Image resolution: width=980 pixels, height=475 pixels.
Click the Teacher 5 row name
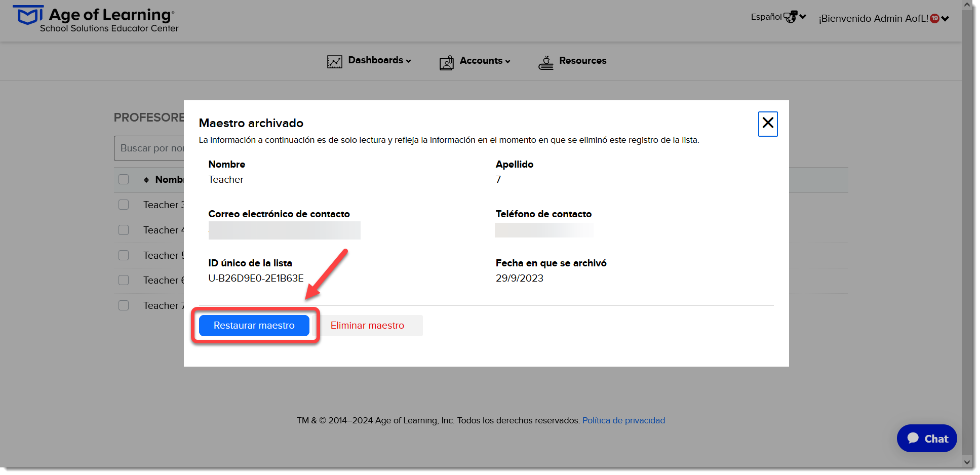click(164, 255)
